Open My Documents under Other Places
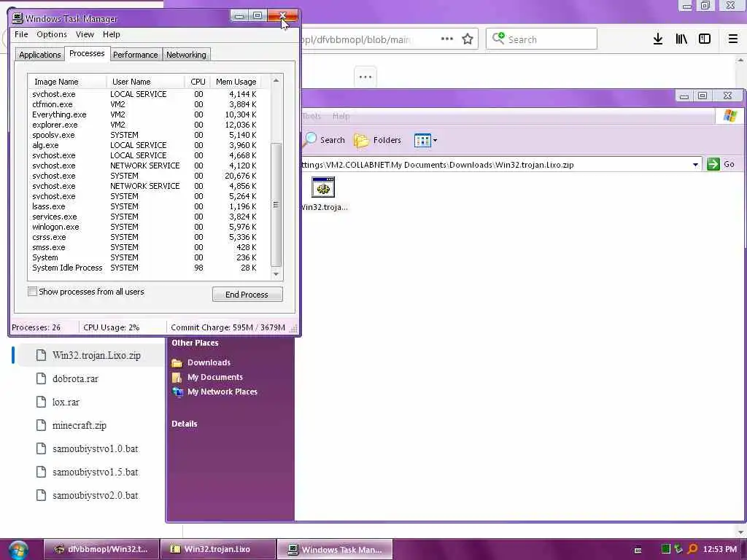 [x=215, y=377]
